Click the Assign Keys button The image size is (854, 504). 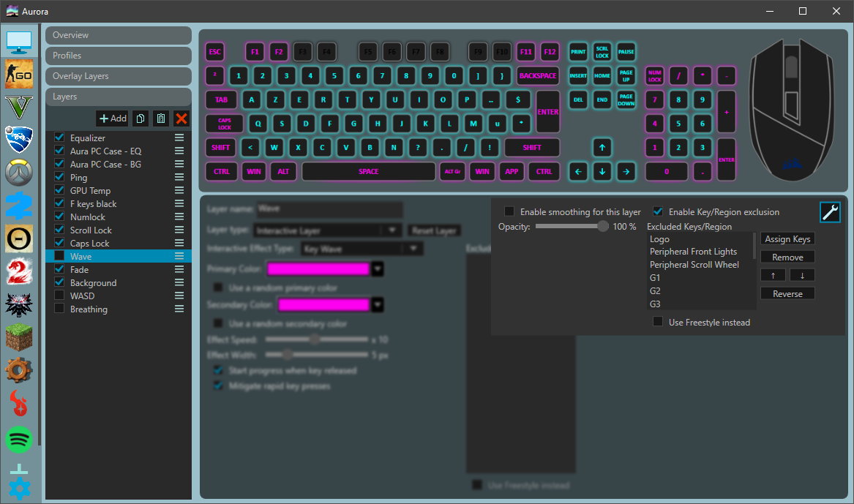[787, 239]
